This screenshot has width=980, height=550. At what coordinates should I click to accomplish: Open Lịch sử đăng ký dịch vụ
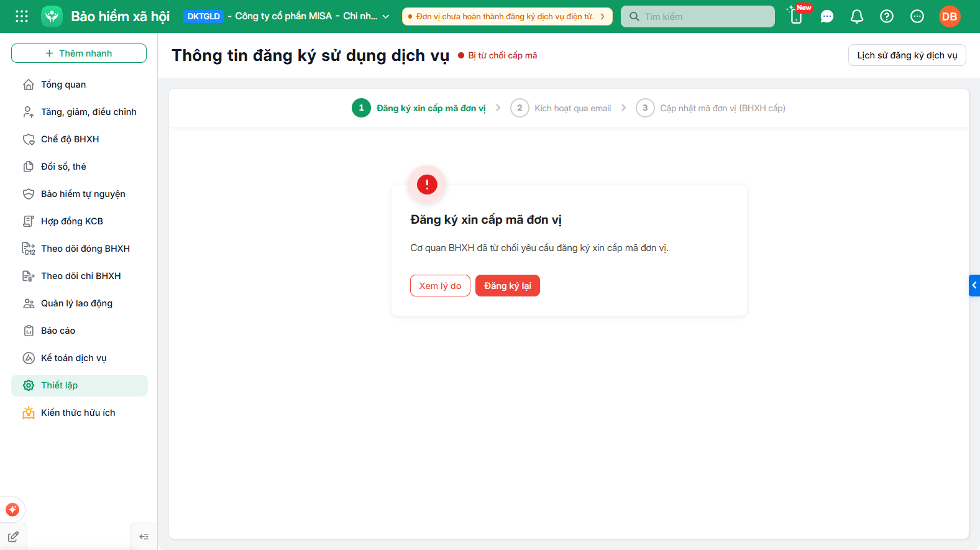[907, 55]
